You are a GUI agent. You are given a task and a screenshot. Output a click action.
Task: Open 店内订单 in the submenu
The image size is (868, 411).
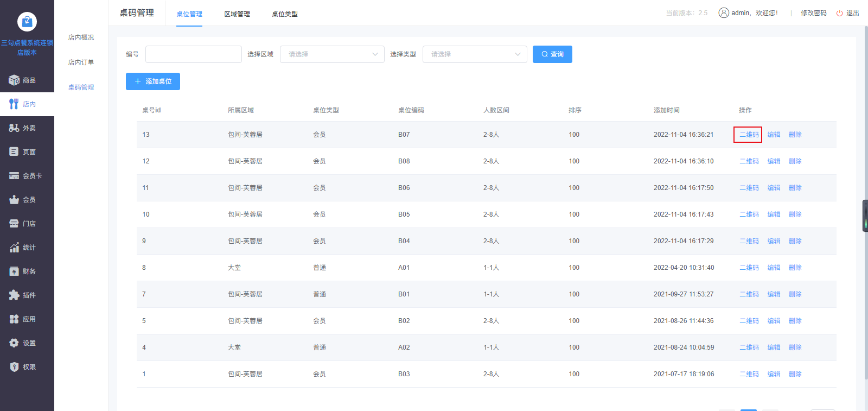81,62
